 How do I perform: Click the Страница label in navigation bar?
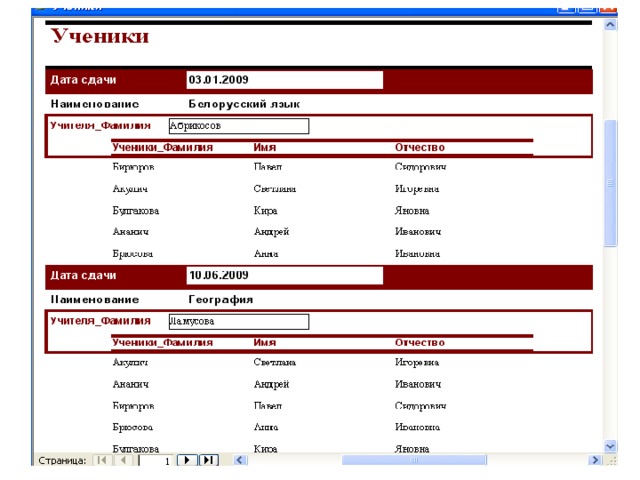[x=62, y=461]
